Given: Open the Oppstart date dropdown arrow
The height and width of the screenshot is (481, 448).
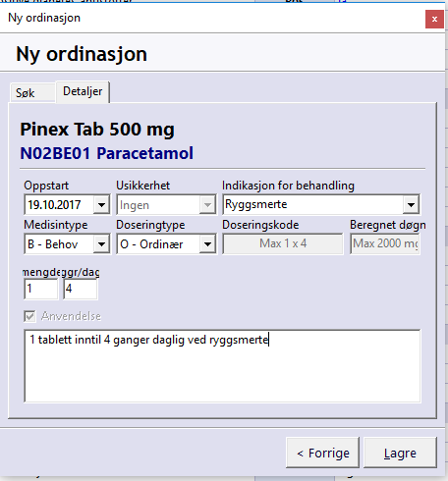Looking at the screenshot, I should coord(101,205).
